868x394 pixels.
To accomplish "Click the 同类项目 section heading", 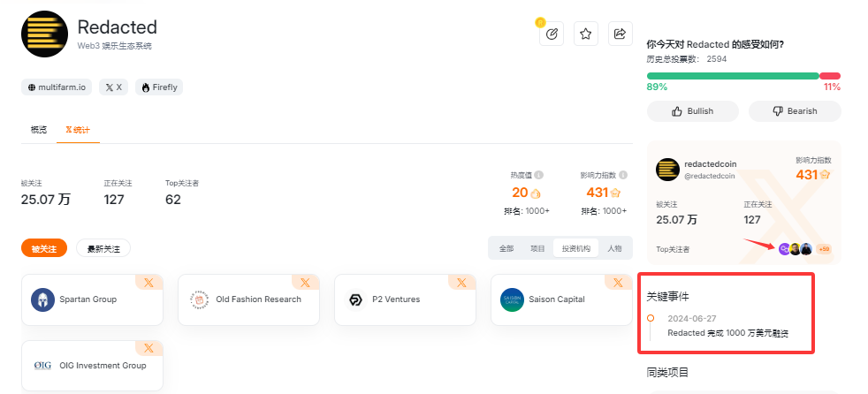I will click(x=667, y=372).
